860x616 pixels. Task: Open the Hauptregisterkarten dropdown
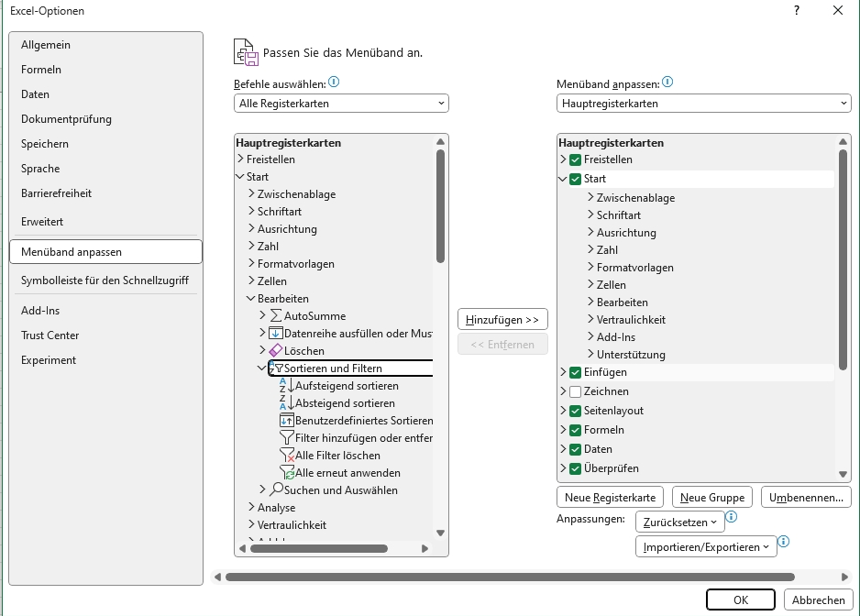(x=704, y=103)
